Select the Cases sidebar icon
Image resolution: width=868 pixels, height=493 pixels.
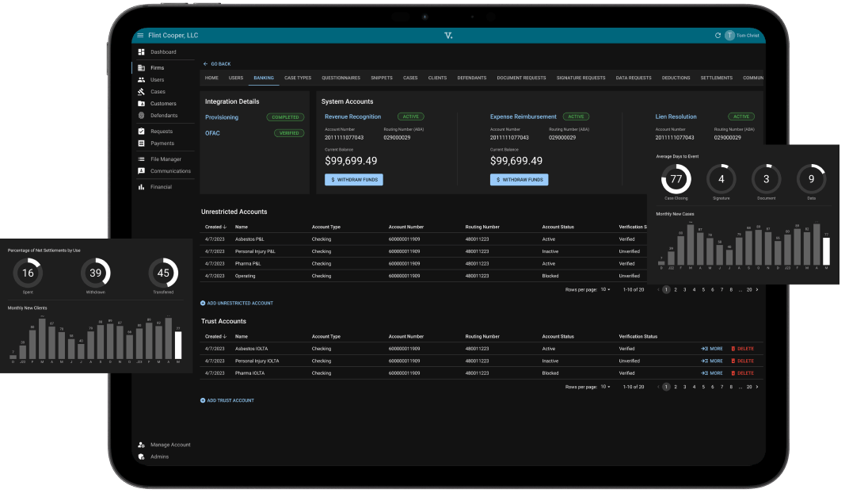coord(142,92)
